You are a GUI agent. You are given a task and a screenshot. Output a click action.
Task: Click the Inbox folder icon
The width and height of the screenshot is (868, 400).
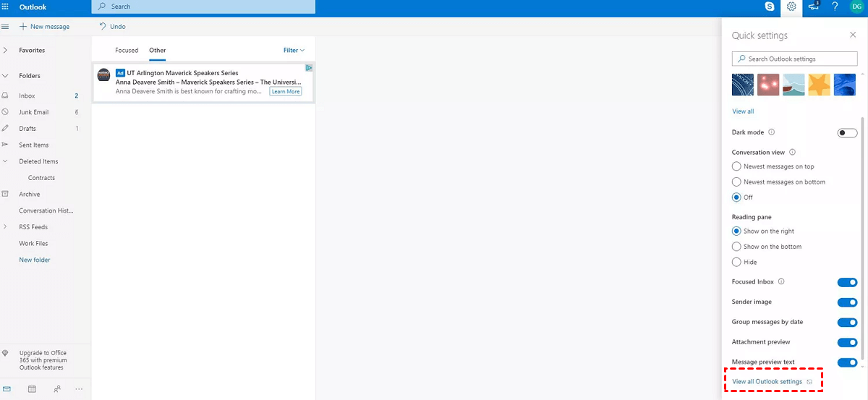(x=5, y=95)
